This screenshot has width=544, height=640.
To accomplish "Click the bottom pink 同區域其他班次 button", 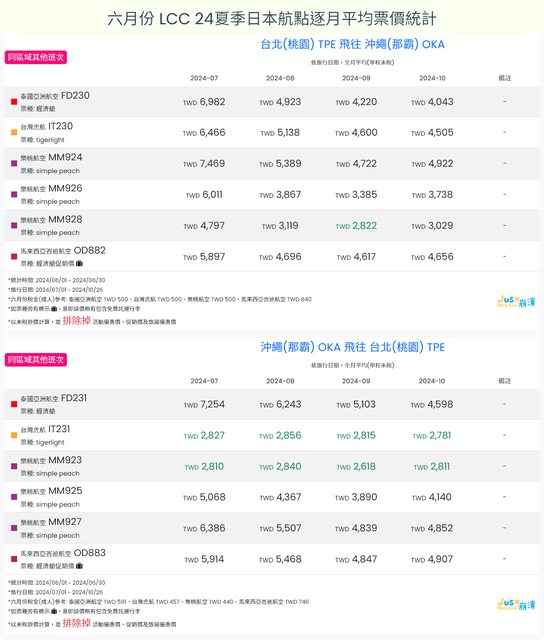I will point(36,360).
